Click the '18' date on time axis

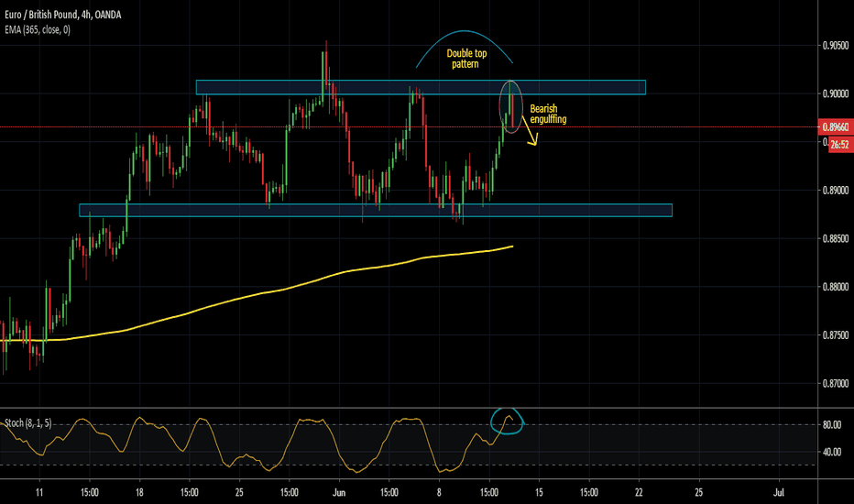[139, 493]
